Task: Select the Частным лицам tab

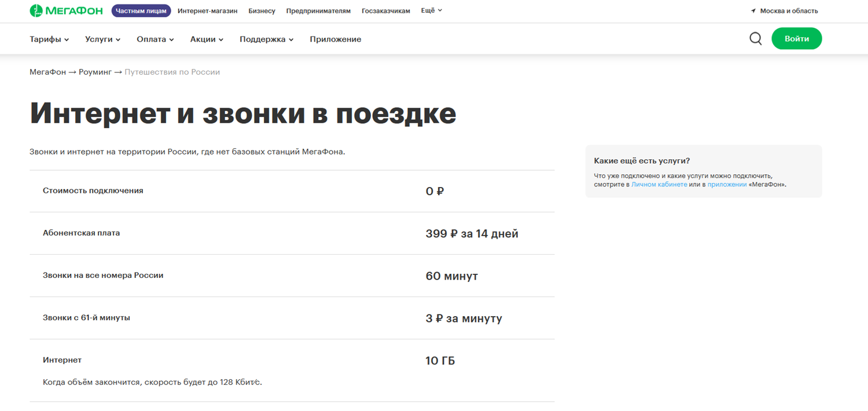Action: [141, 10]
